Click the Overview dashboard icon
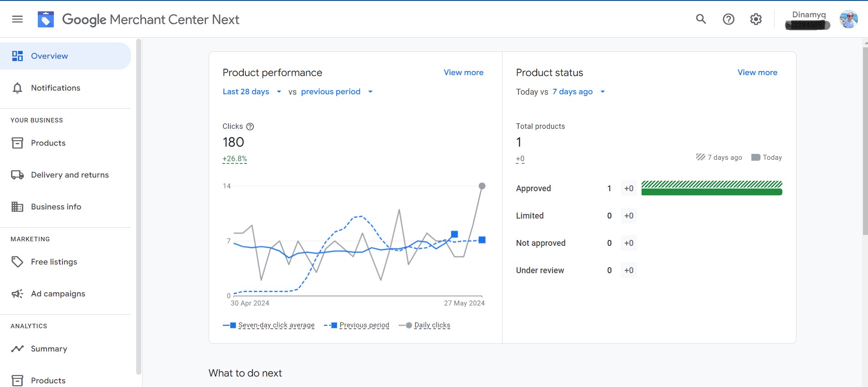The width and height of the screenshot is (868, 387). point(17,56)
